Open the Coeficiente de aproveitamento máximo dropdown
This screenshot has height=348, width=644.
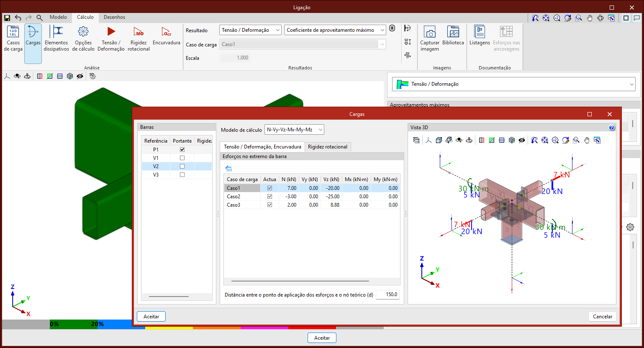tap(335, 30)
